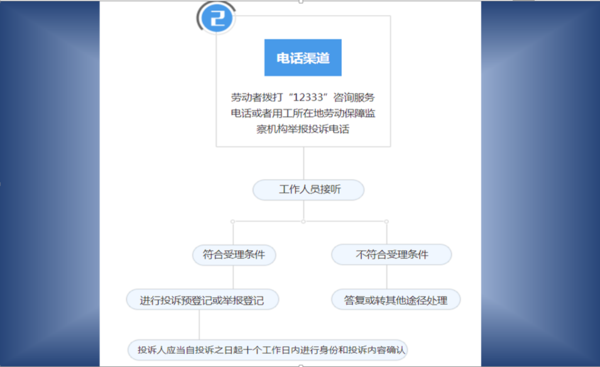Click the 符合受理条件 node
The width and height of the screenshot is (600, 367).
pyautogui.click(x=234, y=255)
